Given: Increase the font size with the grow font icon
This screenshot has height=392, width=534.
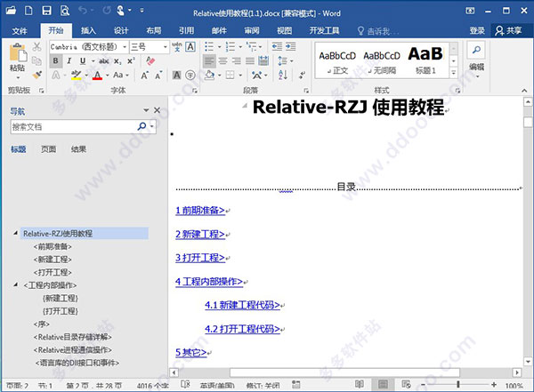Looking at the screenshot, I should click(x=144, y=76).
